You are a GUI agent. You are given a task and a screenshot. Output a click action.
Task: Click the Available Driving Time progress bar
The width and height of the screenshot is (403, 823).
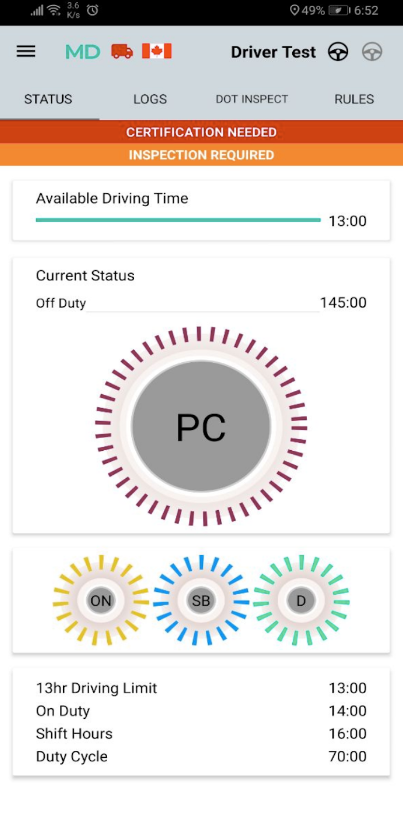tap(178, 220)
